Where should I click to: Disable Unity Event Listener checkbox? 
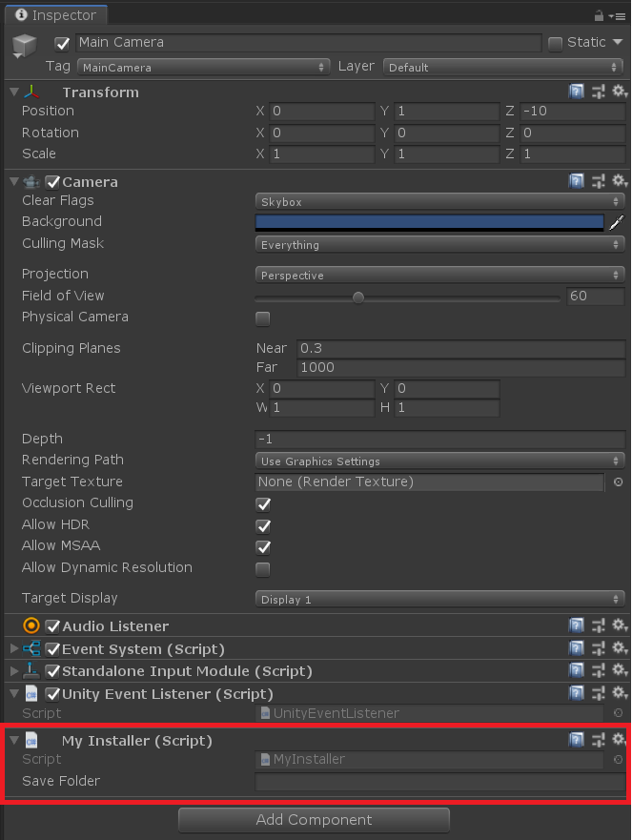pyautogui.click(x=52, y=694)
